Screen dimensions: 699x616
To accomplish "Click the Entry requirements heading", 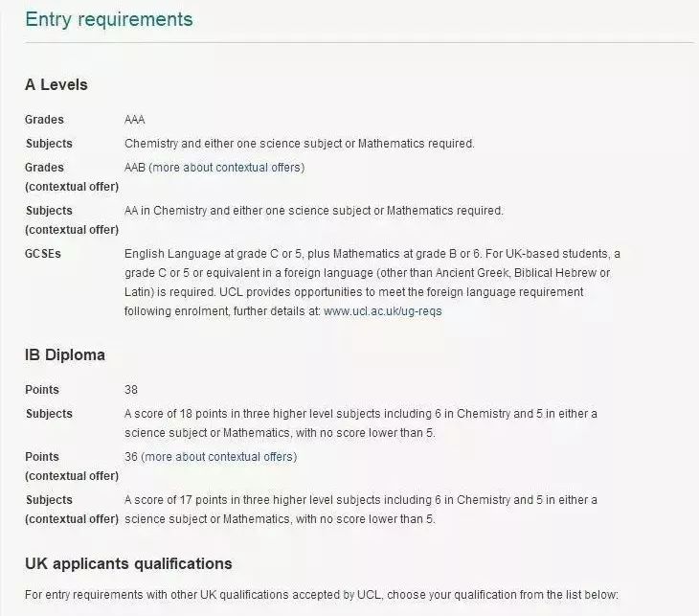I will coord(109,19).
